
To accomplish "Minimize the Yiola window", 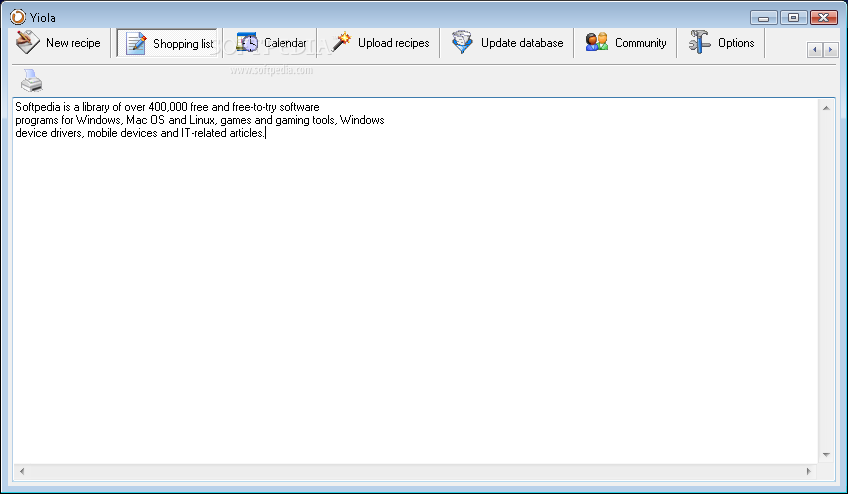I will pos(763,18).
